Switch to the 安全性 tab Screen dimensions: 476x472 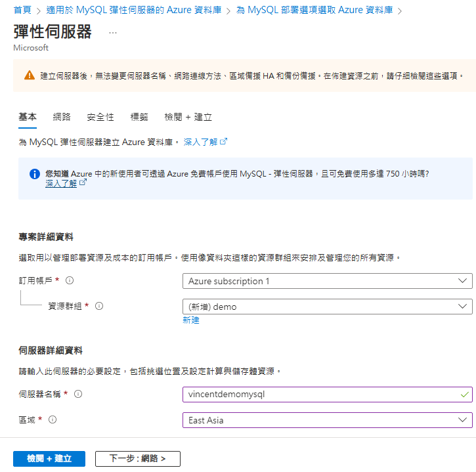(100, 117)
